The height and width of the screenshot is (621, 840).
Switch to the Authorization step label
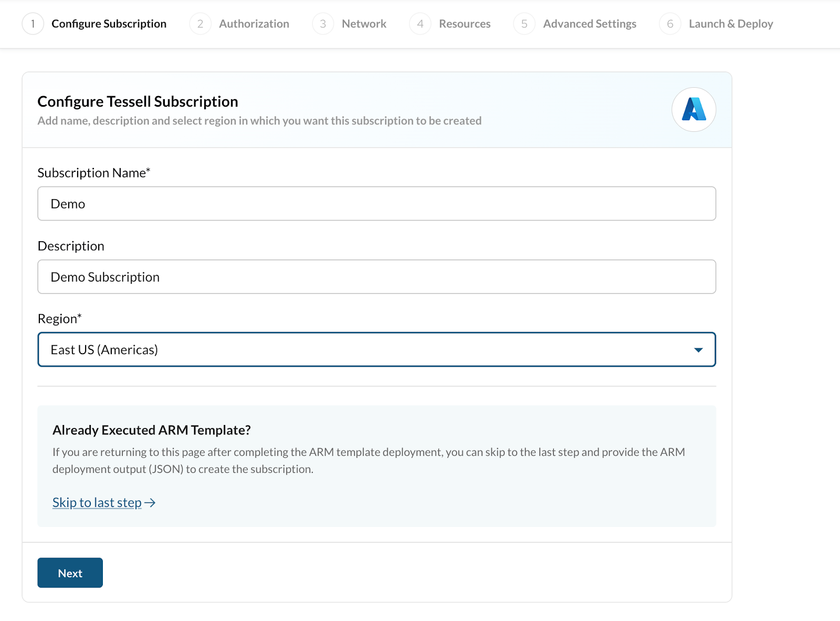[x=254, y=24]
